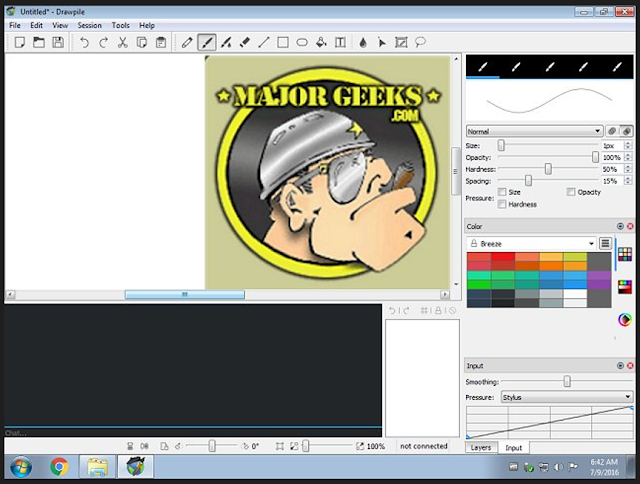Screen dimensions: 640x484
Task: Pick the red swatch in palette
Action: point(503,257)
